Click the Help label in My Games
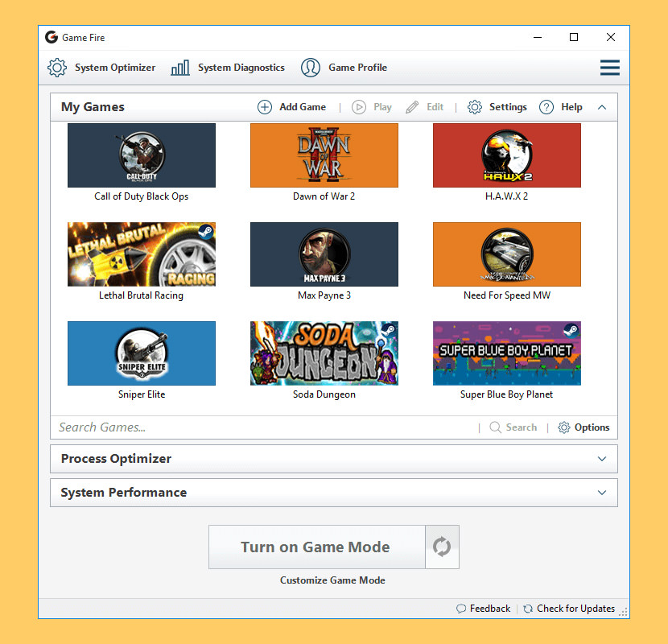668x644 pixels. coord(571,107)
